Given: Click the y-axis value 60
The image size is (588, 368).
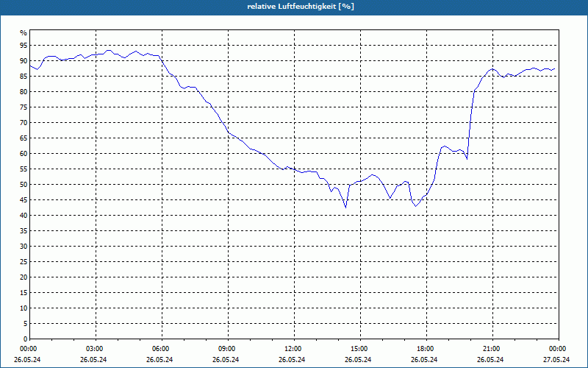Looking at the screenshot, I should (24, 154).
